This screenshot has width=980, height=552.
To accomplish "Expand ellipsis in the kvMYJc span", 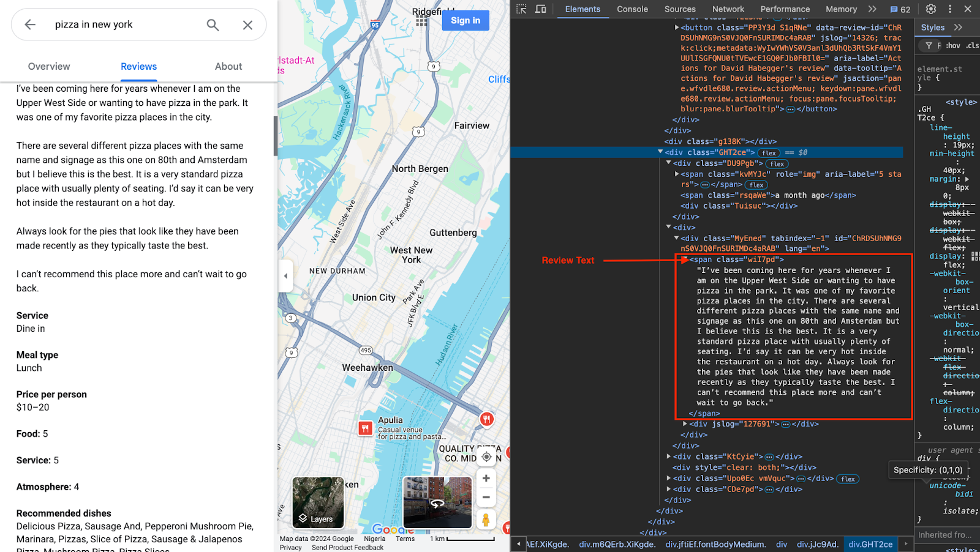I will [704, 185].
